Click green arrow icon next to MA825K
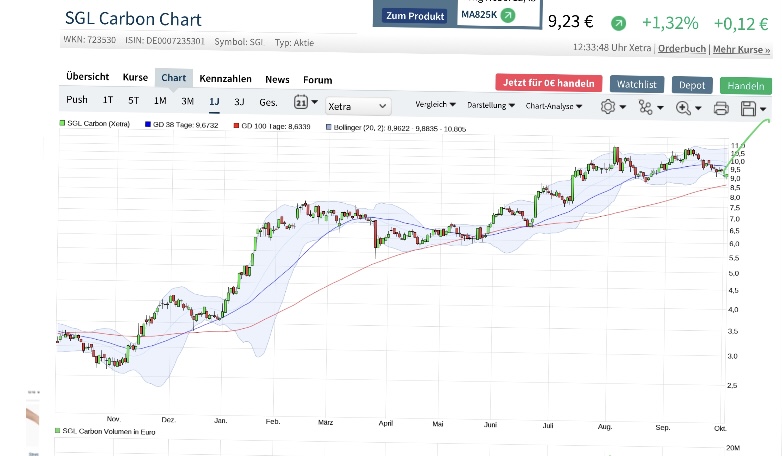 point(507,15)
